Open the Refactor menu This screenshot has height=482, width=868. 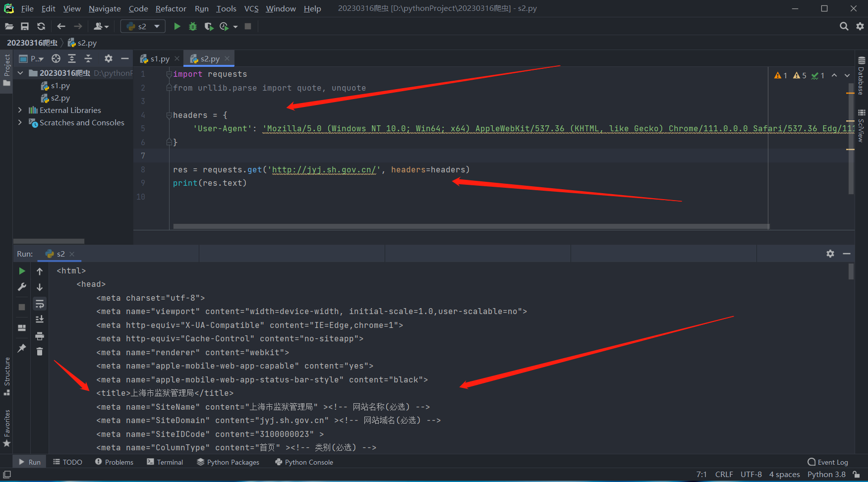point(171,8)
